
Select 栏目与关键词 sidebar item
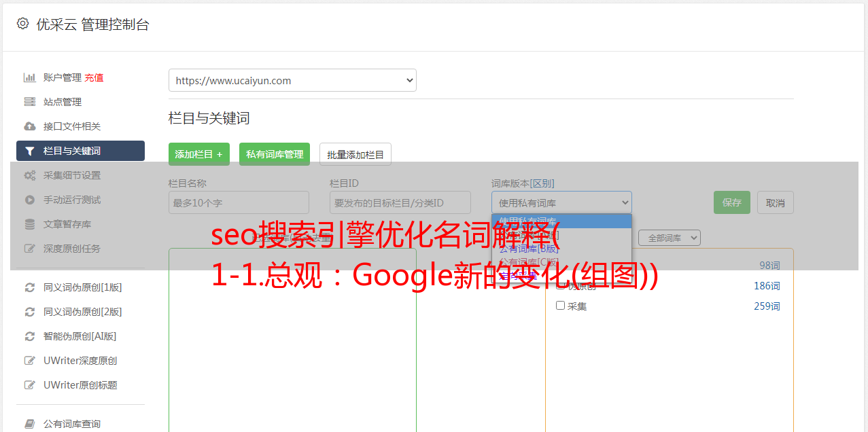[80, 151]
